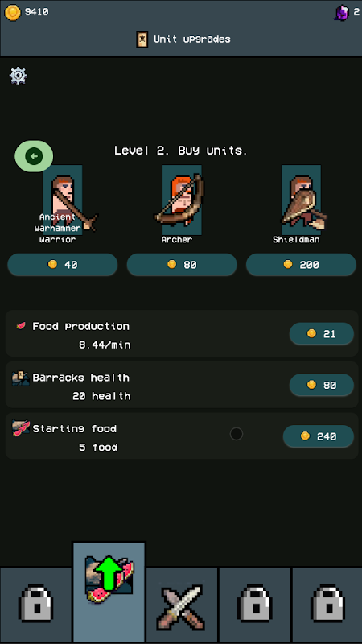362x644 pixels.
Task: Upgrade Food production for 21 coins
Action: tap(321, 333)
